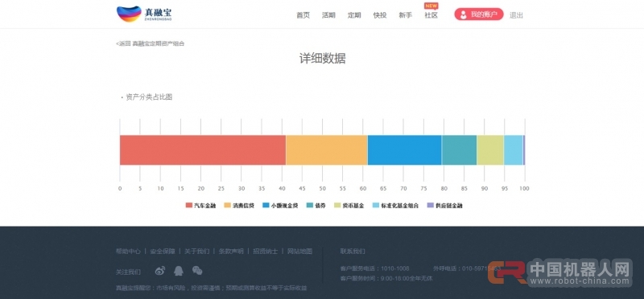Toggle the 消费信贷 legend swatch
The image size is (644, 299).
point(227,206)
